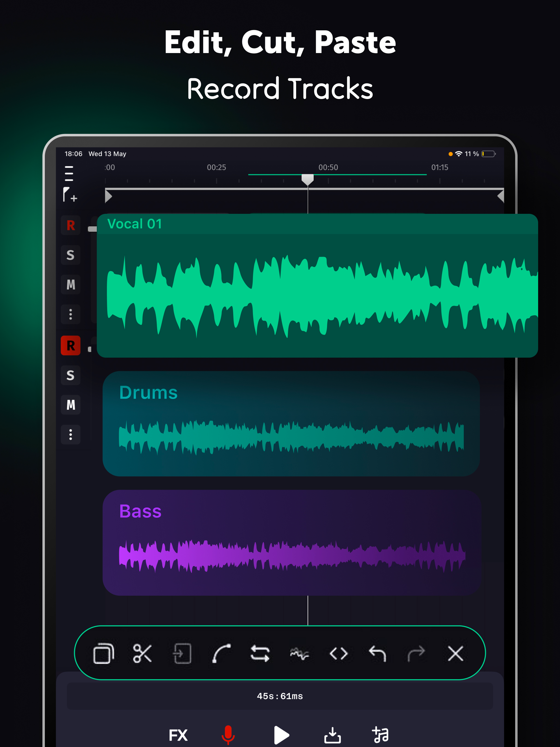
Task: Click the 45s:61ms time display
Action: [x=280, y=696]
